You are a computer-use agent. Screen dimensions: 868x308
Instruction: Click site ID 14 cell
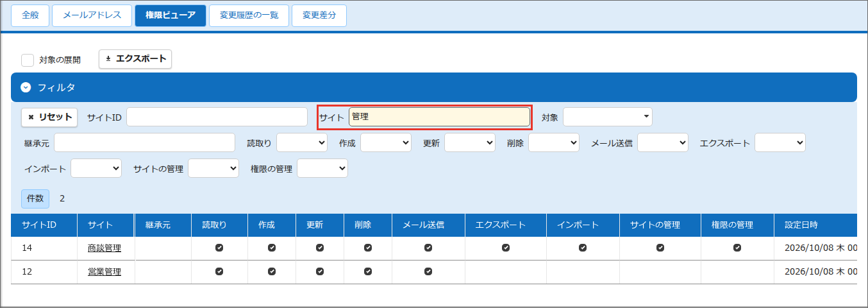(44, 248)
